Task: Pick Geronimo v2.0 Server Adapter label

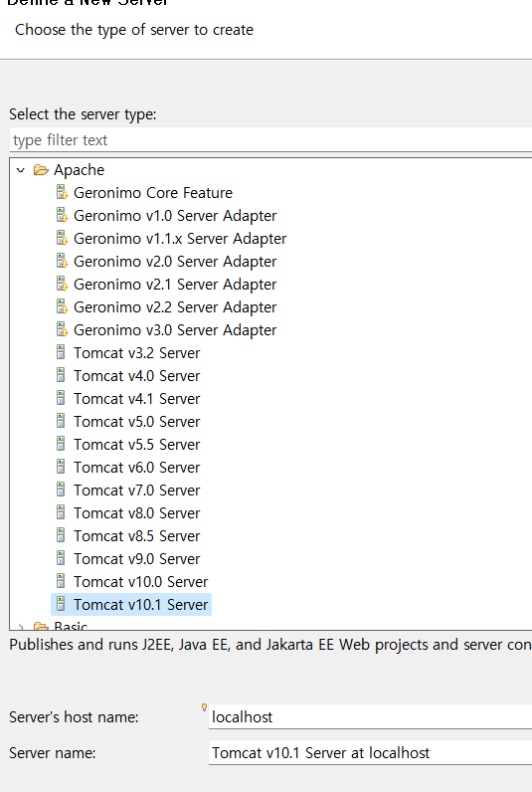Action: (x=175, y=262)
